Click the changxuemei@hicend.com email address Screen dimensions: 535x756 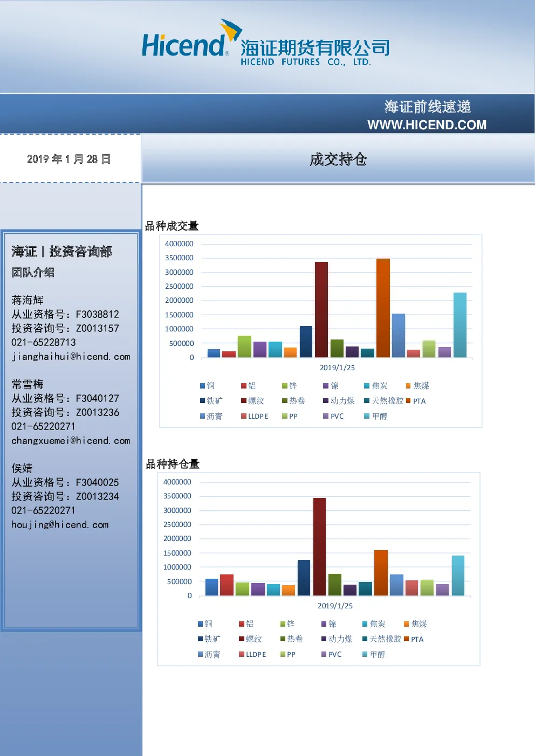[x=71, y=441]
